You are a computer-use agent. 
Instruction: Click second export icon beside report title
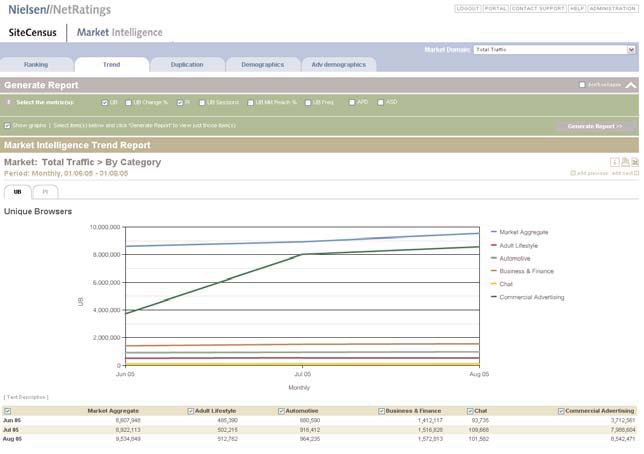(x=624, y=161)
